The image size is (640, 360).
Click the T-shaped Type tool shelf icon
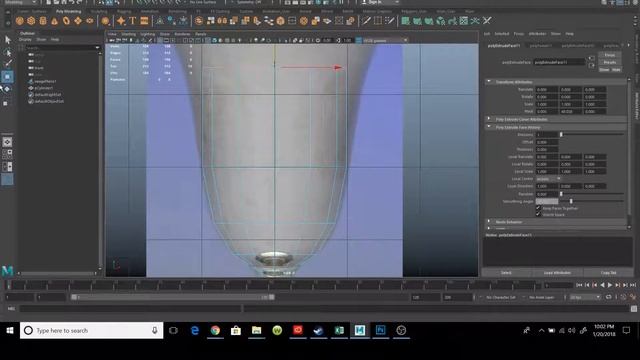pyautogui.click(x=133, y=21)
